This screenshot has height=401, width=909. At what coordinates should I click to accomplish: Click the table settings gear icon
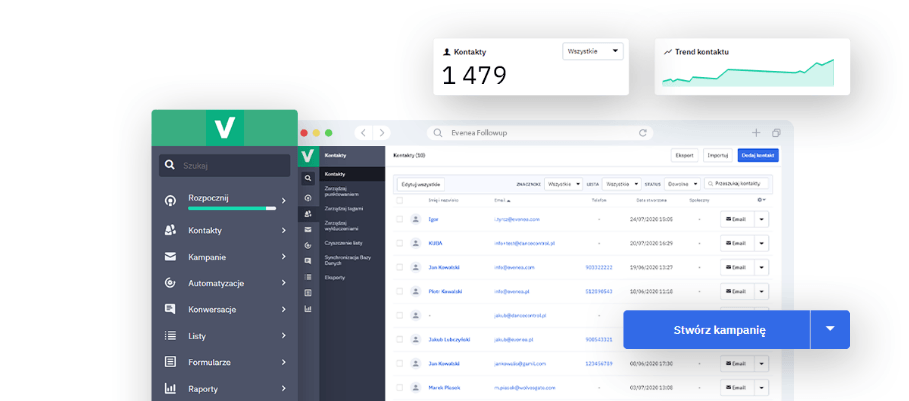(x=761, y=200)
